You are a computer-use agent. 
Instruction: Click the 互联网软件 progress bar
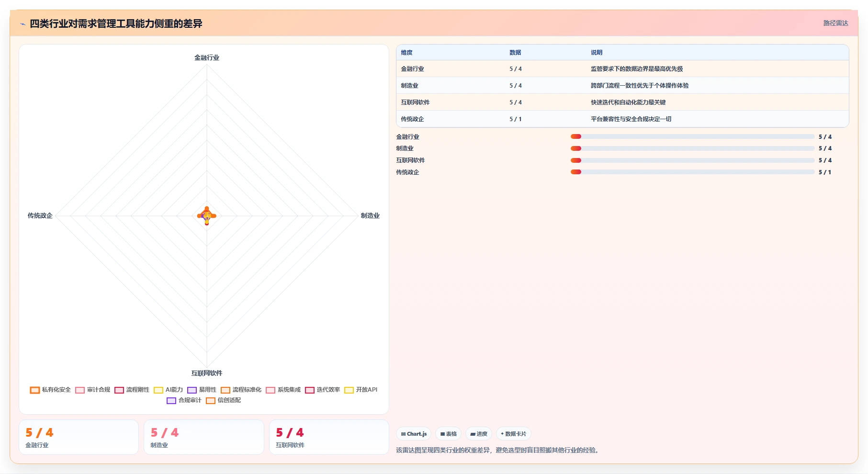click(692, 160)
